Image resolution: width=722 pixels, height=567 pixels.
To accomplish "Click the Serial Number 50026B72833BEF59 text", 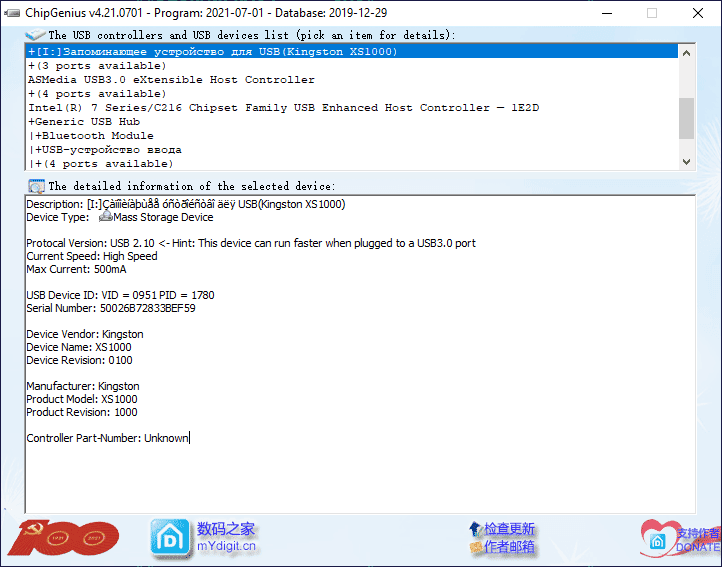I will coord(111,308).
